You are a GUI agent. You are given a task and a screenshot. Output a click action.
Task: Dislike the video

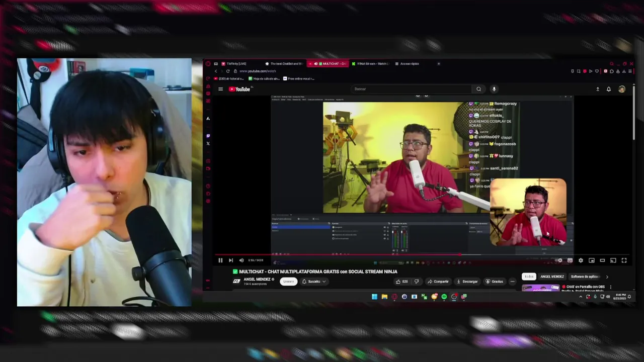tap(416, 282)
